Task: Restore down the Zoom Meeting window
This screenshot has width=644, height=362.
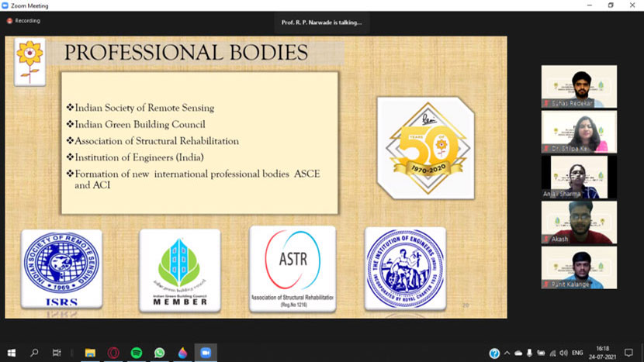Action: click(611, 5)
